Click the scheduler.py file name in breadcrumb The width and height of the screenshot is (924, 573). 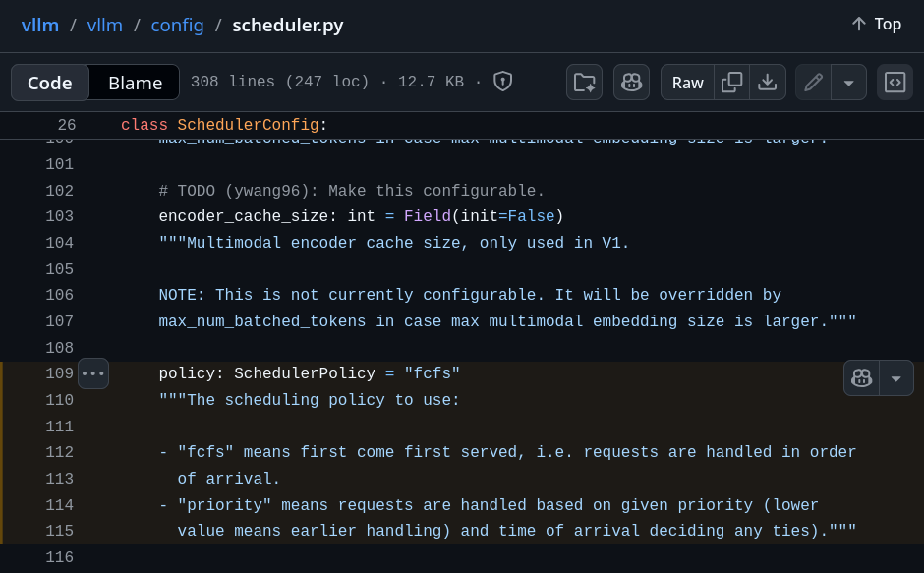tap(288, 26)
